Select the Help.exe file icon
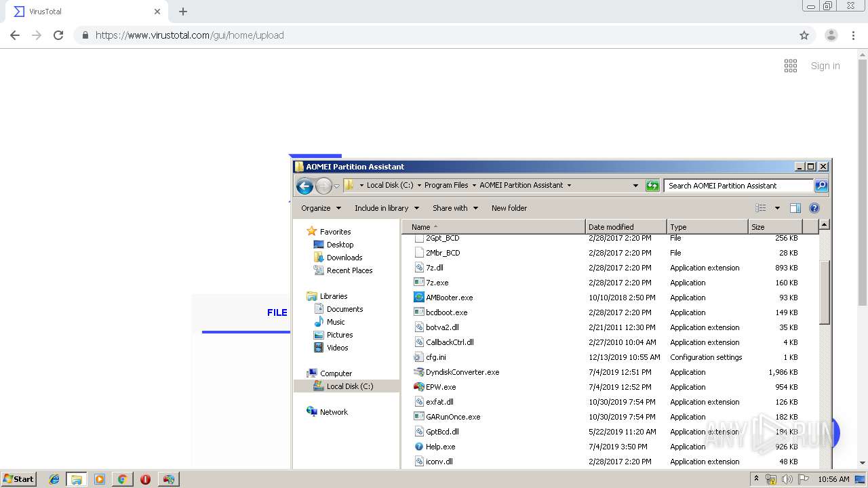 419,447
